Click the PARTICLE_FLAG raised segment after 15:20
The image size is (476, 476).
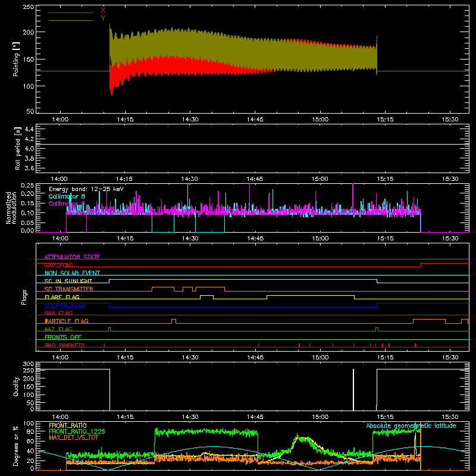429,320
